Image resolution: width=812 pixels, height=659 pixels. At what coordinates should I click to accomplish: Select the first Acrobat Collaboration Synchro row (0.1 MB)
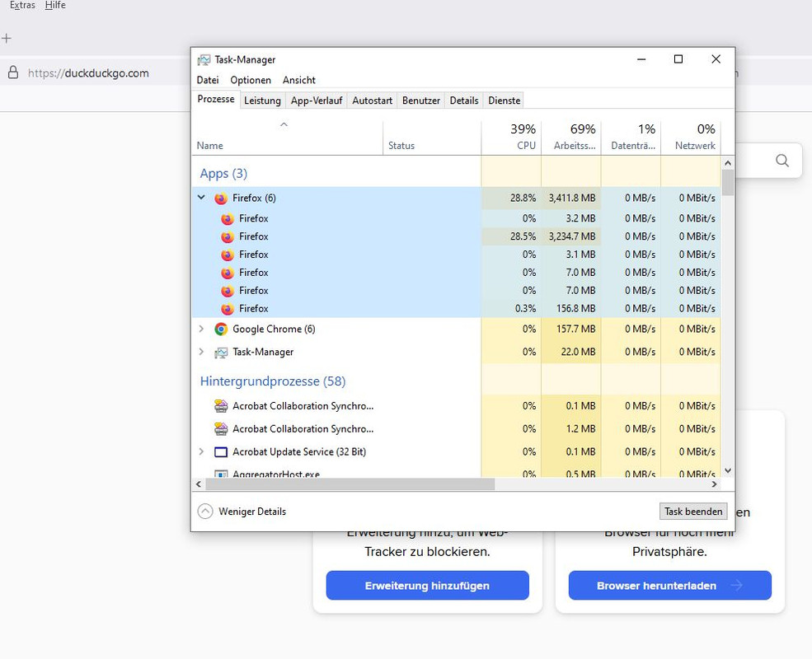(x=456, y=406)
